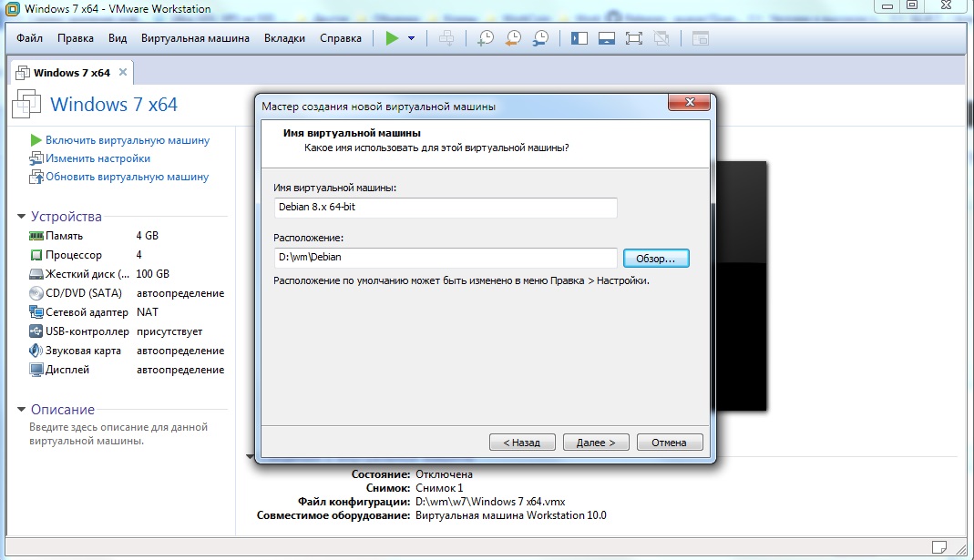Cancel the wizard with Отмена

(x=670, y=442)
